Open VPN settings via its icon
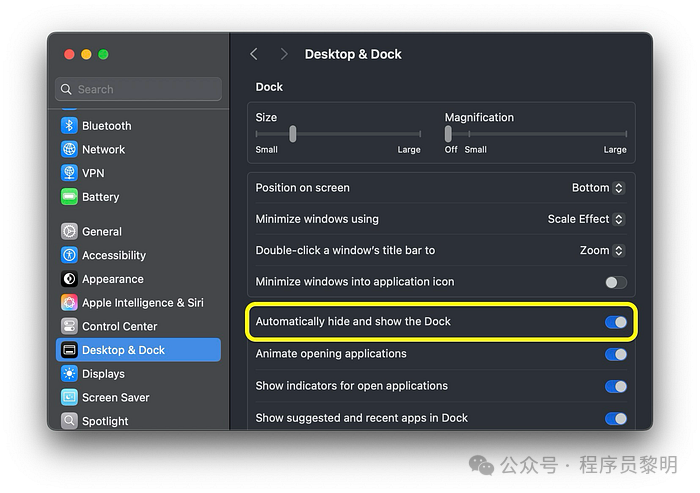 pos(69,173)
